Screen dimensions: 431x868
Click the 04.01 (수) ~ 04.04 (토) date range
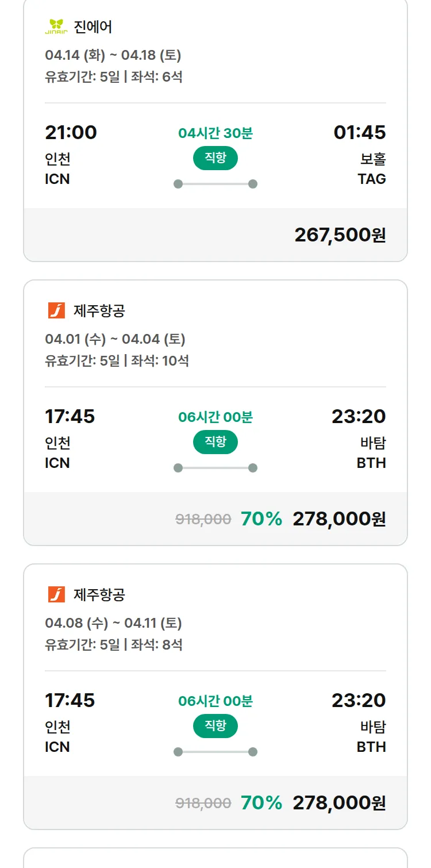[x=115, y=339]
